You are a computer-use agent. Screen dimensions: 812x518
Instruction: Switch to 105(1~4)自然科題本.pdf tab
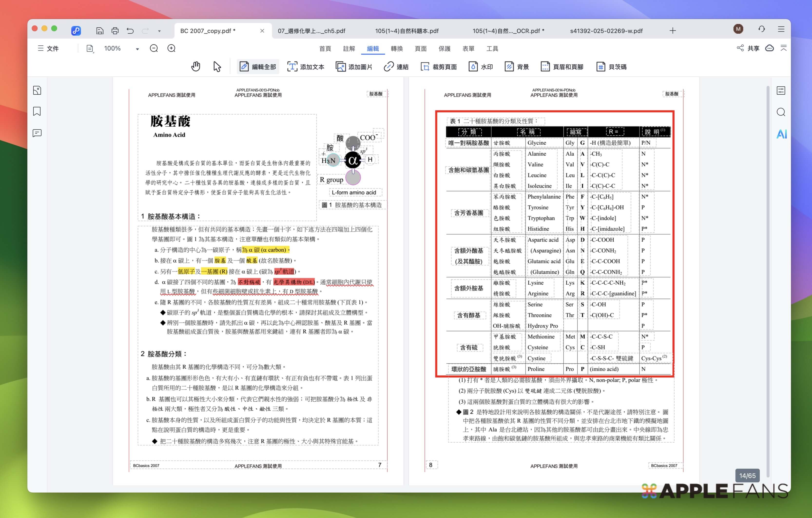(407, 31)
